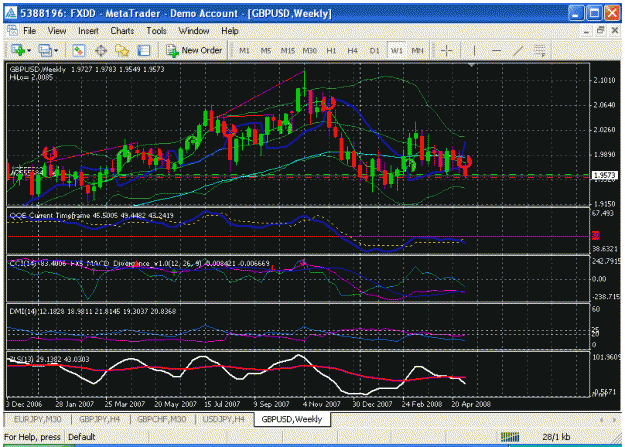The height and width of the screenshot is (447, 625).
Task: Click the 1.9573 current price label
Action: (605, 175)
